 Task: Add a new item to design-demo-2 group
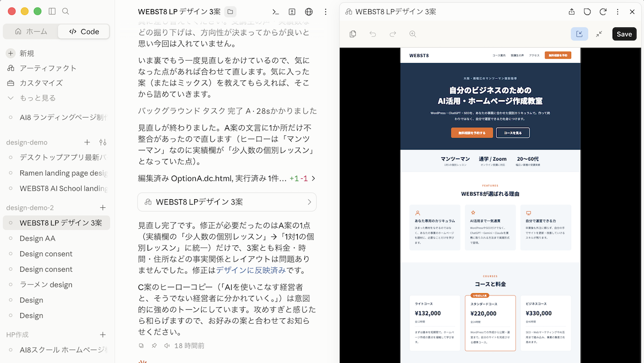pyautogui.click(x=103, y=208)
